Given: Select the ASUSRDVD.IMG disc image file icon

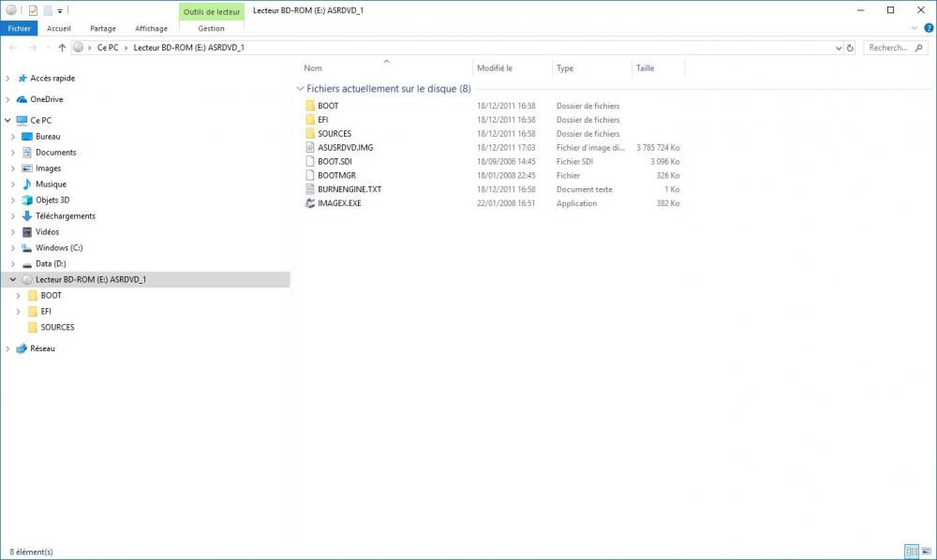Looking at the screenshot, I should pos(311,148).
